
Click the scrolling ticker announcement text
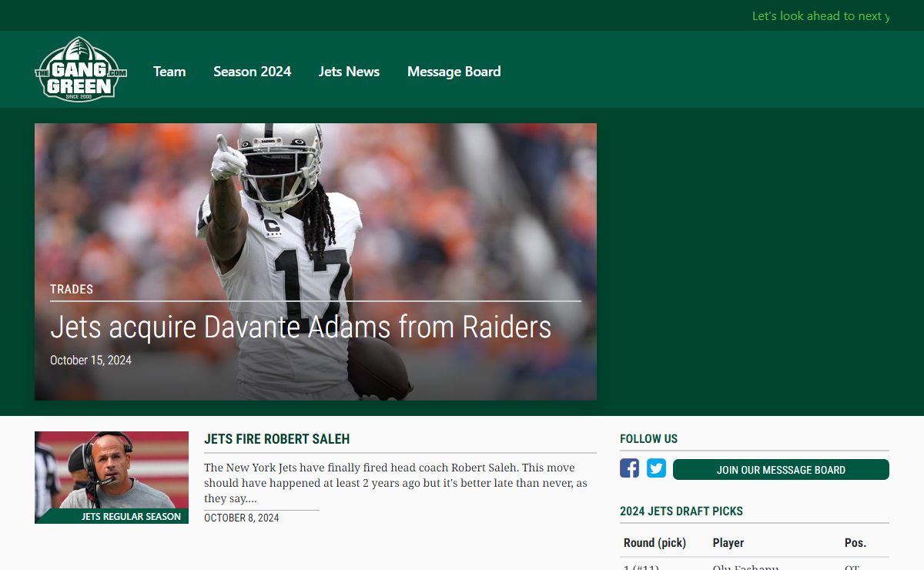[821, 16]
